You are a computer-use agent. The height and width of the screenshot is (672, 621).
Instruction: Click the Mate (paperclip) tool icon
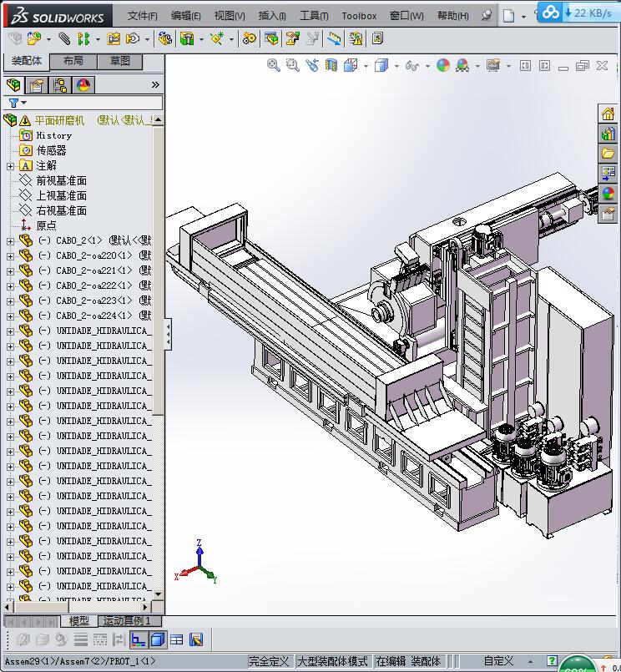64,39
